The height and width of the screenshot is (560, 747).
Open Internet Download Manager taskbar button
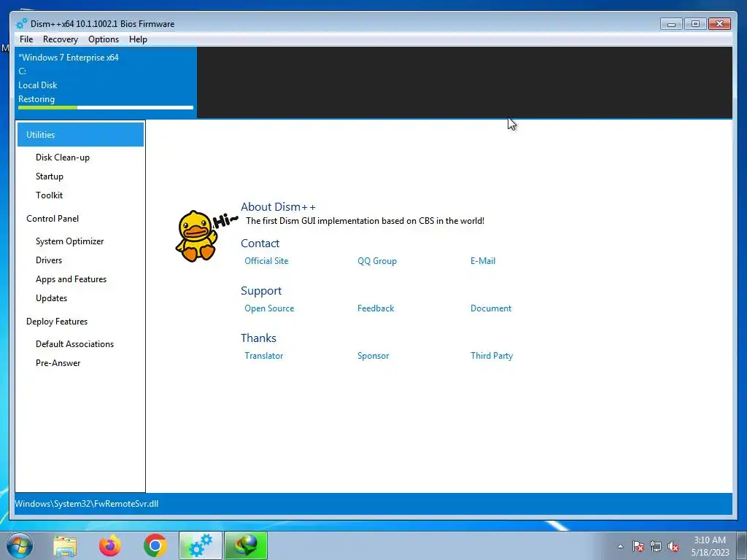(246, 545)
